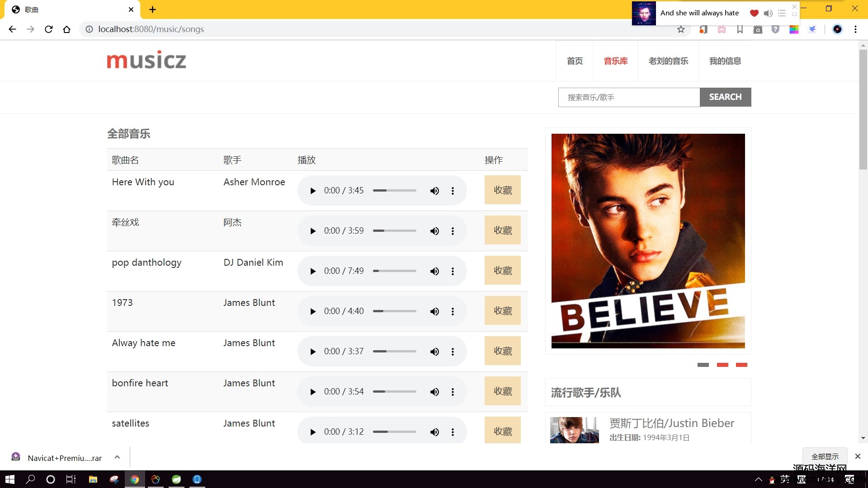Play the song Here With you
The width and height of the screenshot is (868, 488).
coord(313,191)
